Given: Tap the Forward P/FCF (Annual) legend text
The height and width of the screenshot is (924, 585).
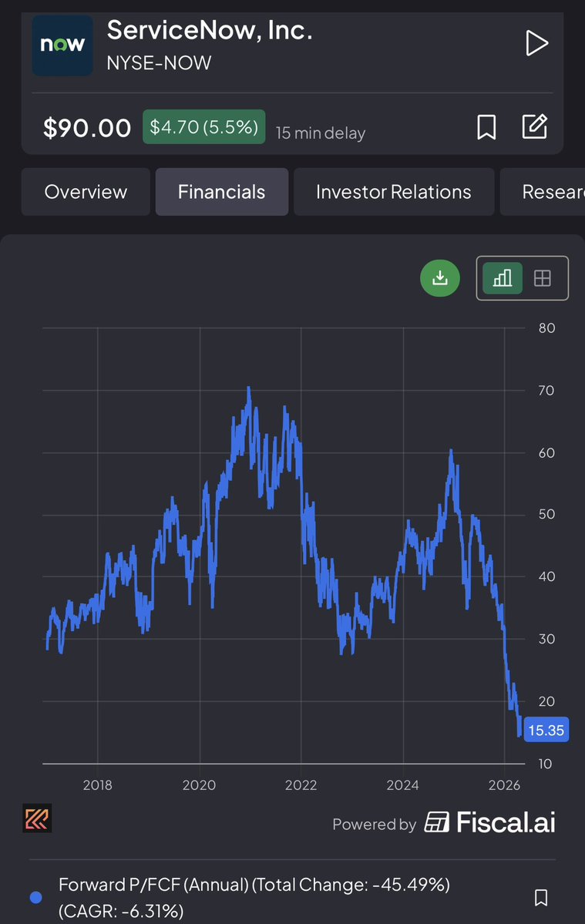Looking at the screenshot, I should click(254, 898).
